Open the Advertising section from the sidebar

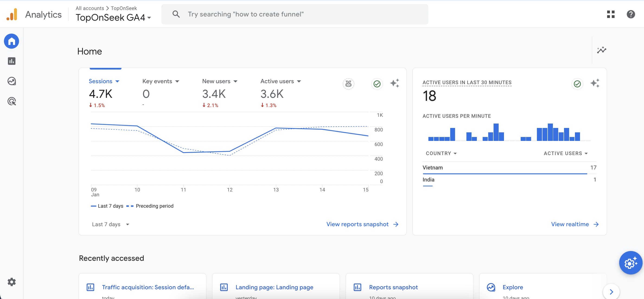pyautogui.click(x=12, y=101)
